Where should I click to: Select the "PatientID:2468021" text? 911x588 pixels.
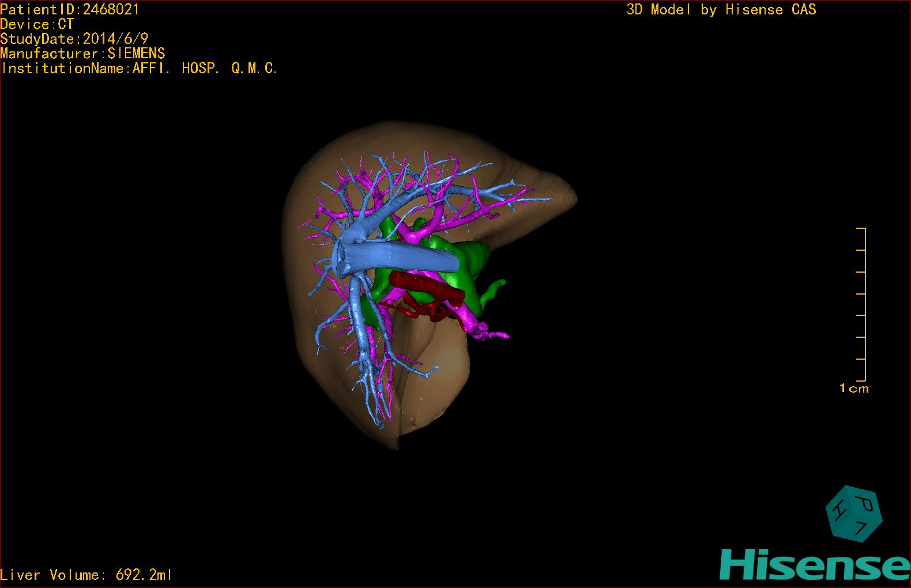coord(70,9)
